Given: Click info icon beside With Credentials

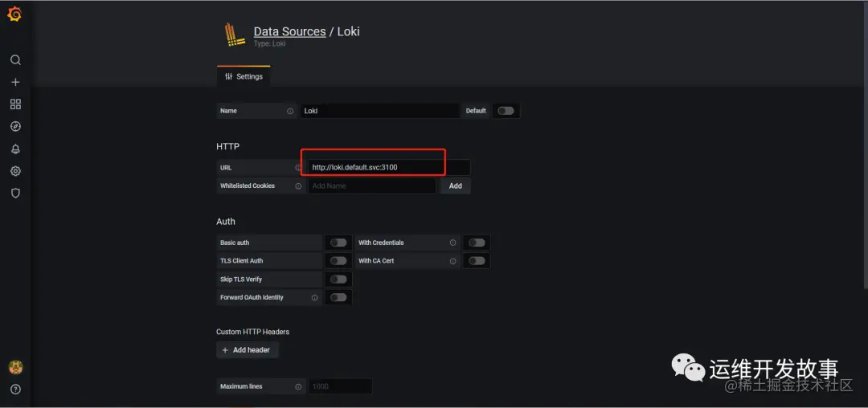Looking at the screenshot, I should point(452,243).
